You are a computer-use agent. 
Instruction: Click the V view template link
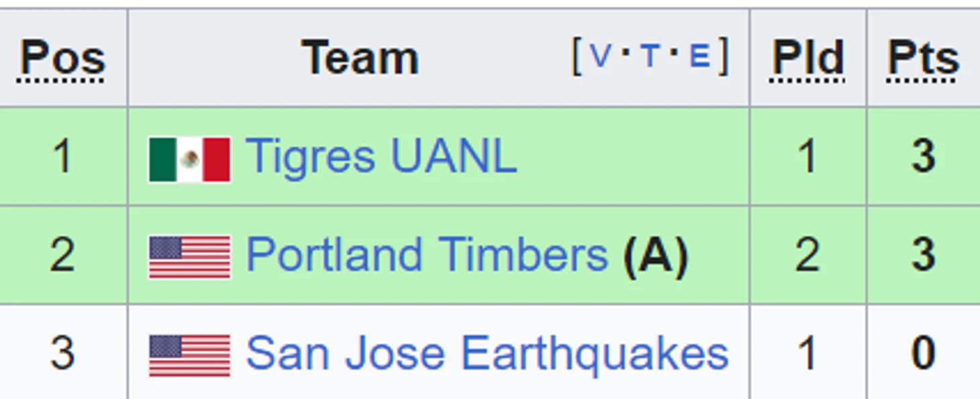(x=600, y=57)
